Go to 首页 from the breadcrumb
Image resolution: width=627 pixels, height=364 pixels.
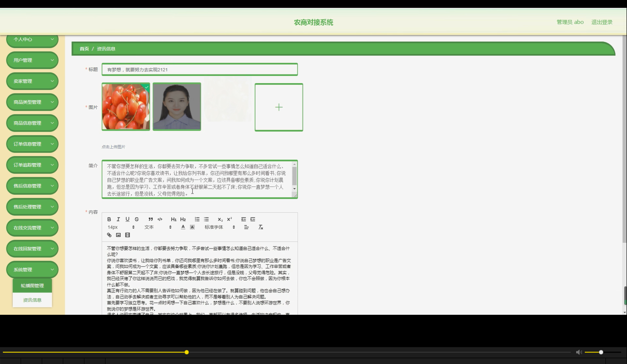84,48
